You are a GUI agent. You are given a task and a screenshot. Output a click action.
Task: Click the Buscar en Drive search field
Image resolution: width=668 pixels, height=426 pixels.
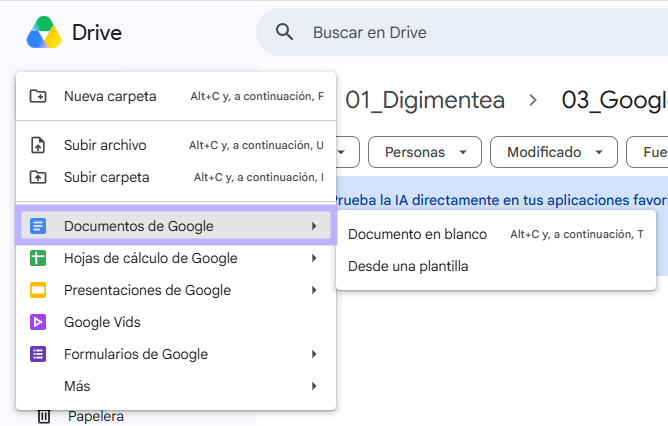click(x=462, y=32)
